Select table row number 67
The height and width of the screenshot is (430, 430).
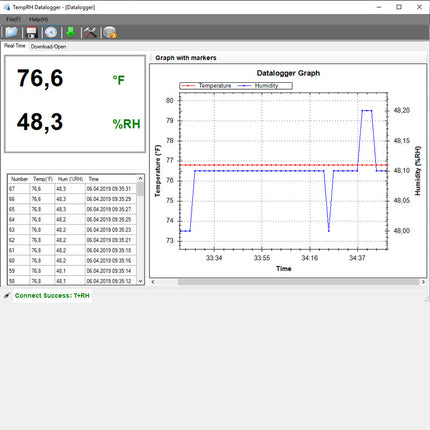click(72, 189)
